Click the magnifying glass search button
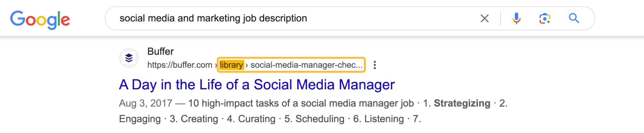644x133 pixels. click(574, 18)
